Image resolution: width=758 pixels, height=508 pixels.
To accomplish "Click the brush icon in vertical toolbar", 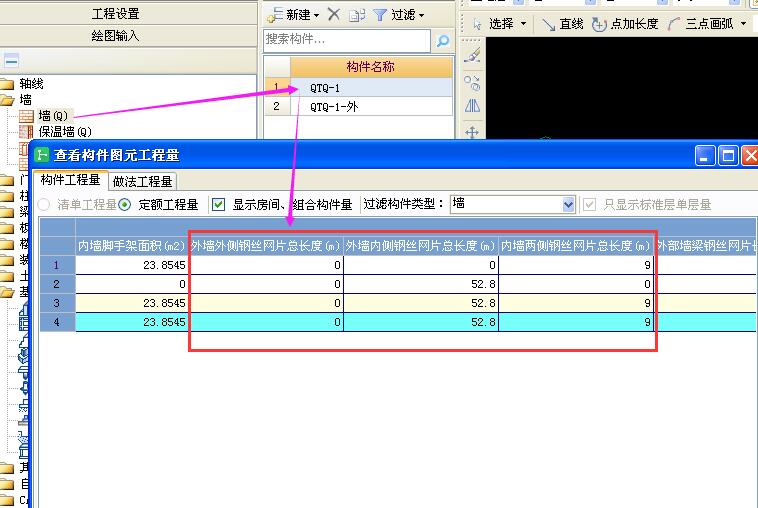I will click(472, 56).
